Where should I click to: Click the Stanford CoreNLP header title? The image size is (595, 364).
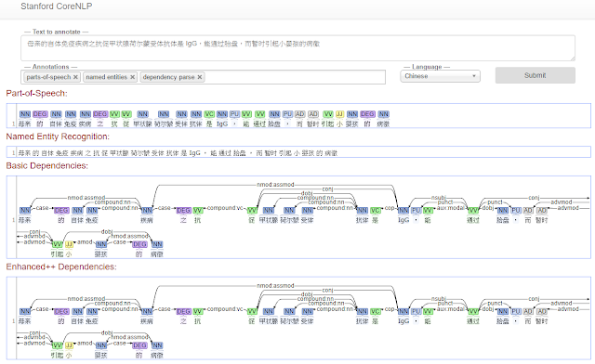[x=56, y=6]
